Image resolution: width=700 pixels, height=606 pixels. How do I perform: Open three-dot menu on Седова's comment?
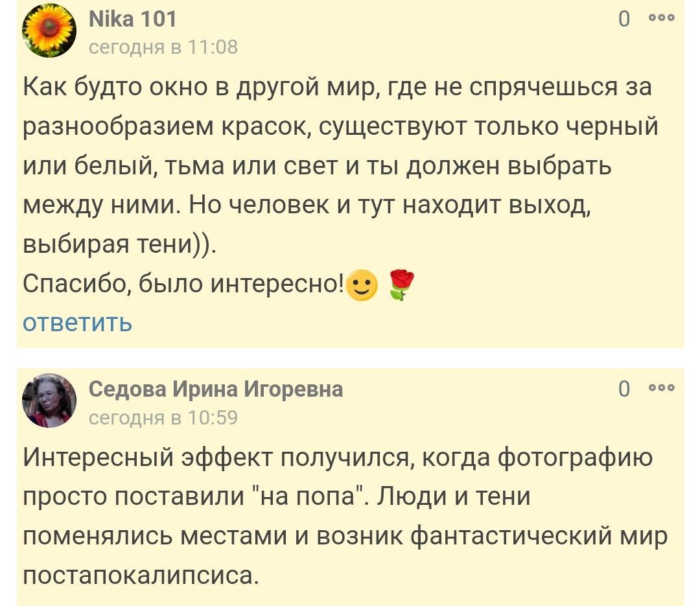coord(662,388)
